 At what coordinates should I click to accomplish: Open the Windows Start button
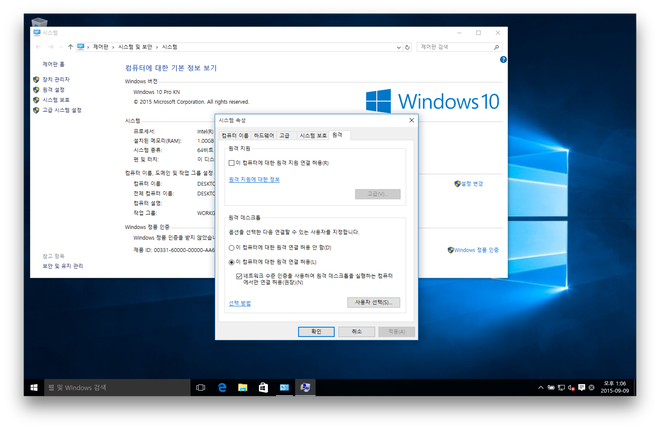tap(34, 388)
